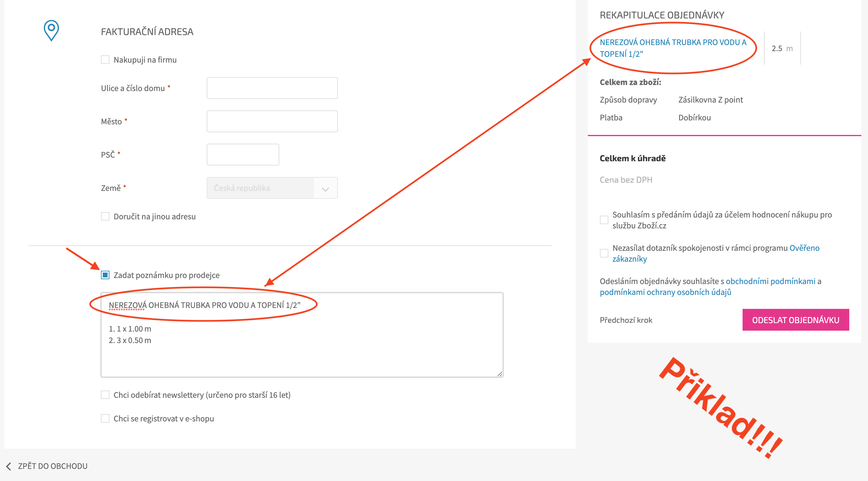868x481 pixels.
Task: Click the Celkem k úhradě heading
Action: coord(633,158)
